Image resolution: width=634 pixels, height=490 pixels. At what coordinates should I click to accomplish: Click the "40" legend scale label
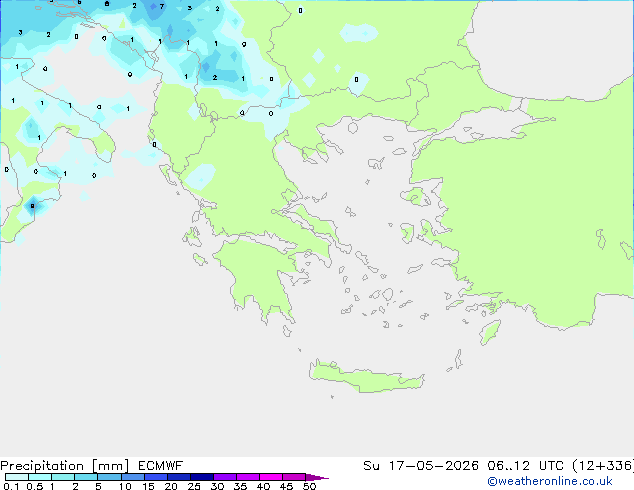coord(263,486)
